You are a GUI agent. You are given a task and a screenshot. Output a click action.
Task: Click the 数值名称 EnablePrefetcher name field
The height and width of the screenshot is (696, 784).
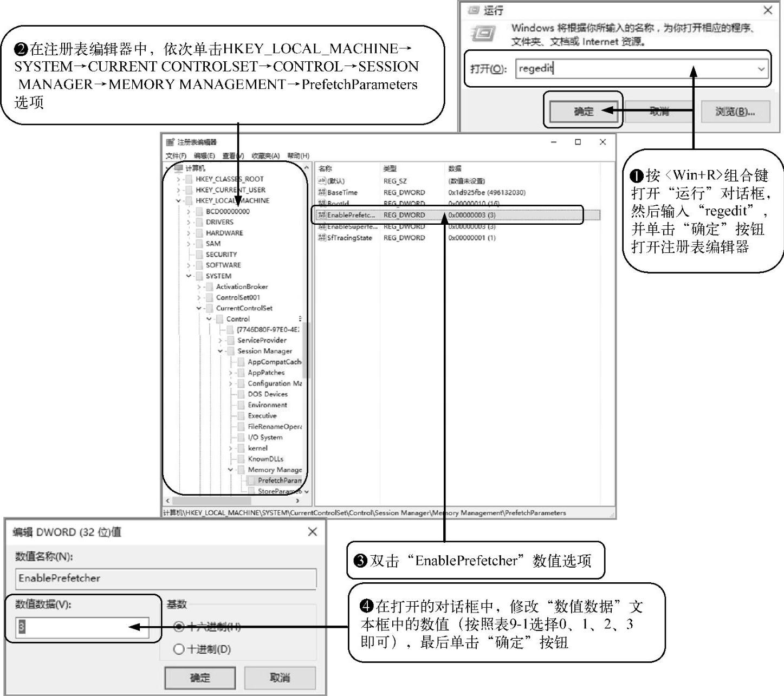[166, 578]
